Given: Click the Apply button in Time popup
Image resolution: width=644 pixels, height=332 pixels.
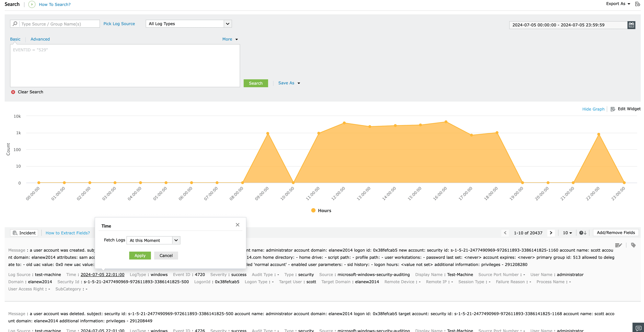Looking at the screenshot, I should [x=140, y=255].
